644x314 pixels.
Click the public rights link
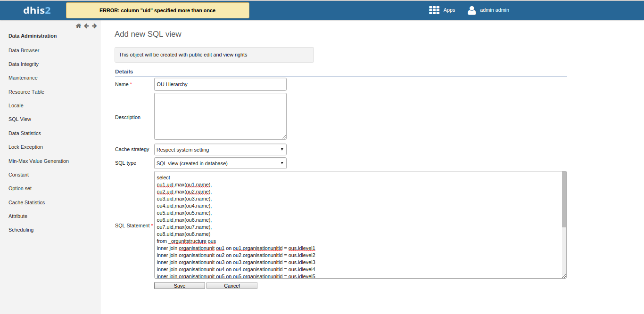click(x=196, y=55)
